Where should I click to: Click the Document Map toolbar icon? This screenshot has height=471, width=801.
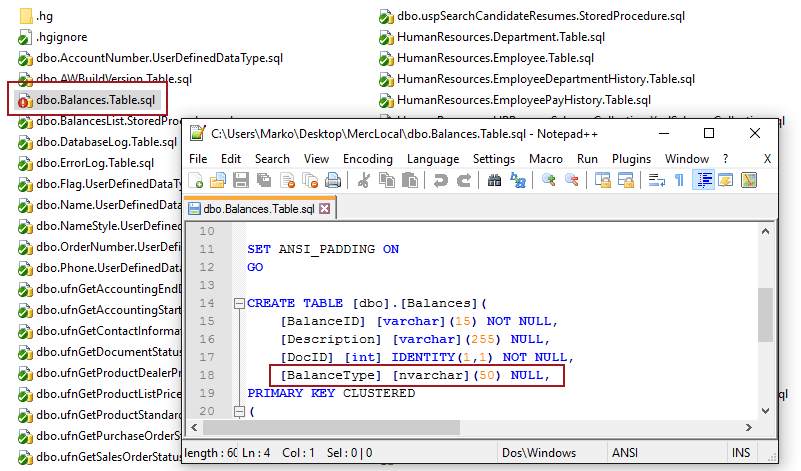coord(748,180)
